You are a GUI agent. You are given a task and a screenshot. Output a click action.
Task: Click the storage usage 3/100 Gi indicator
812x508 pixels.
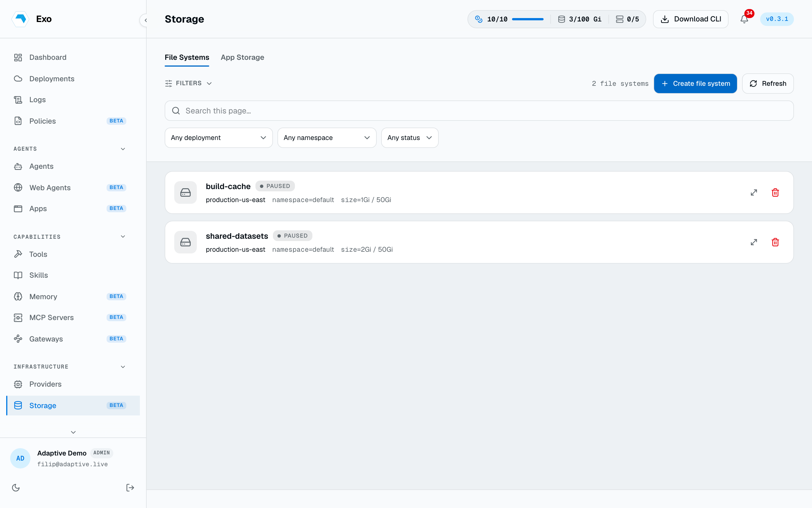(x=580, y=19)
